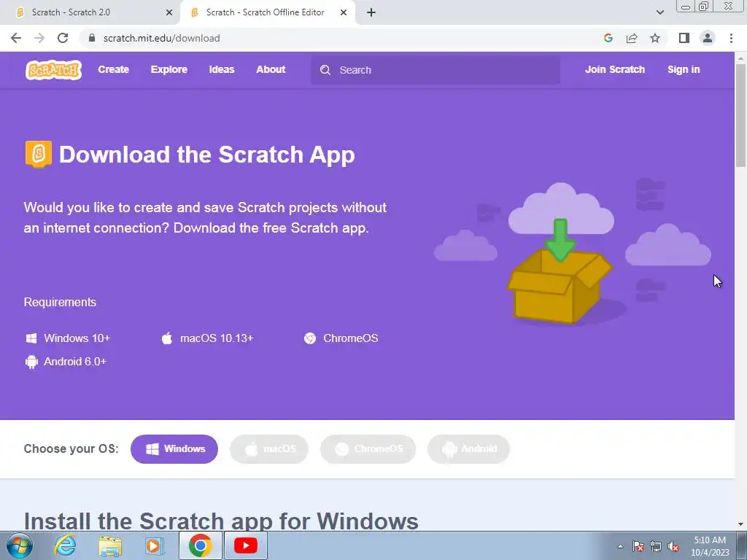
Task: Open the About page
Action: pyautogui.click(x=271, y=69)
